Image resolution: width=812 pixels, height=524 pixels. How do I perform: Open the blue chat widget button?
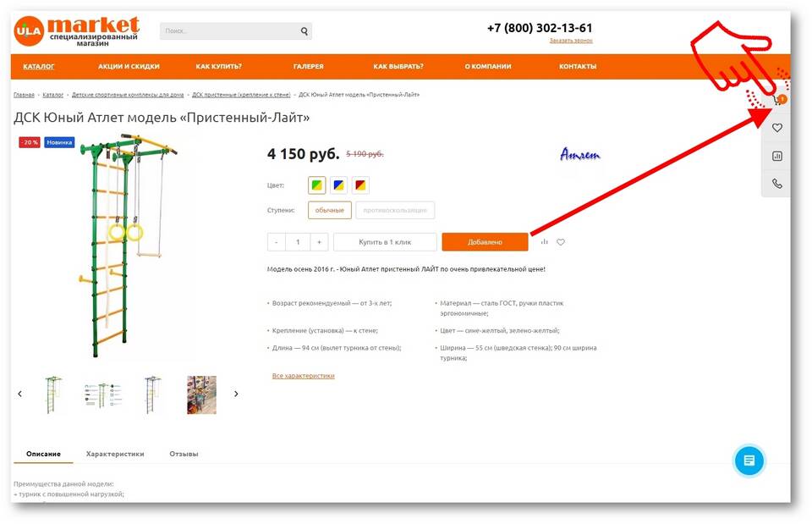click(x=749, y=461)
